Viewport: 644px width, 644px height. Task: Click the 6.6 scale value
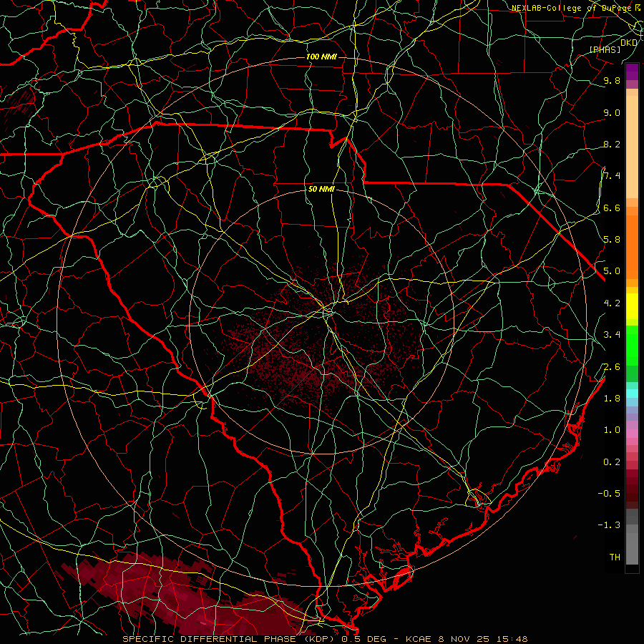pyautogui.click(x=612, y=208)
